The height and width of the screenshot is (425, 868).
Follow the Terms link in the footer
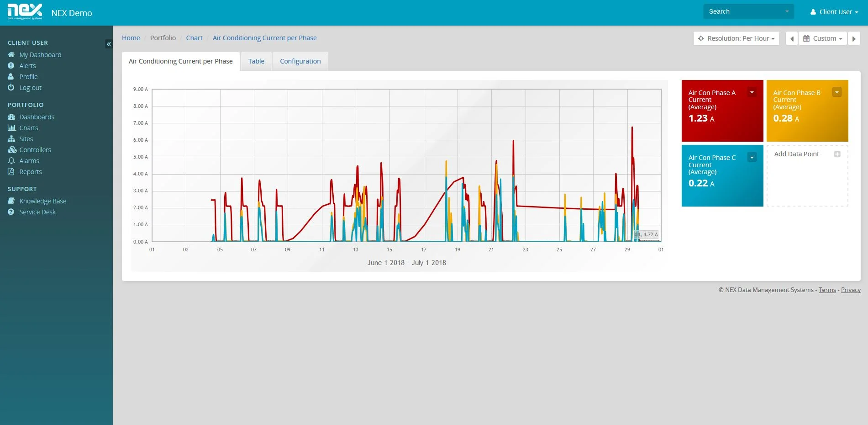tap(827, 290)
